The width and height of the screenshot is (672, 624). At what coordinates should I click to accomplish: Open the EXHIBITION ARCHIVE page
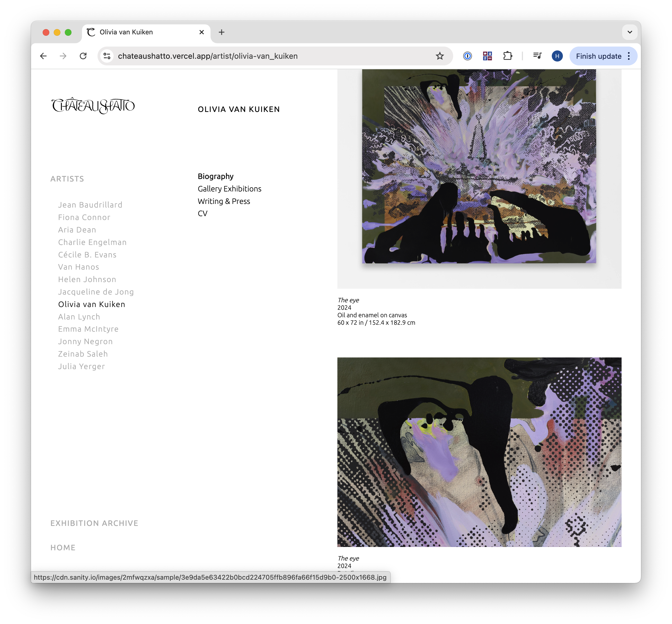tap(94, 523)
